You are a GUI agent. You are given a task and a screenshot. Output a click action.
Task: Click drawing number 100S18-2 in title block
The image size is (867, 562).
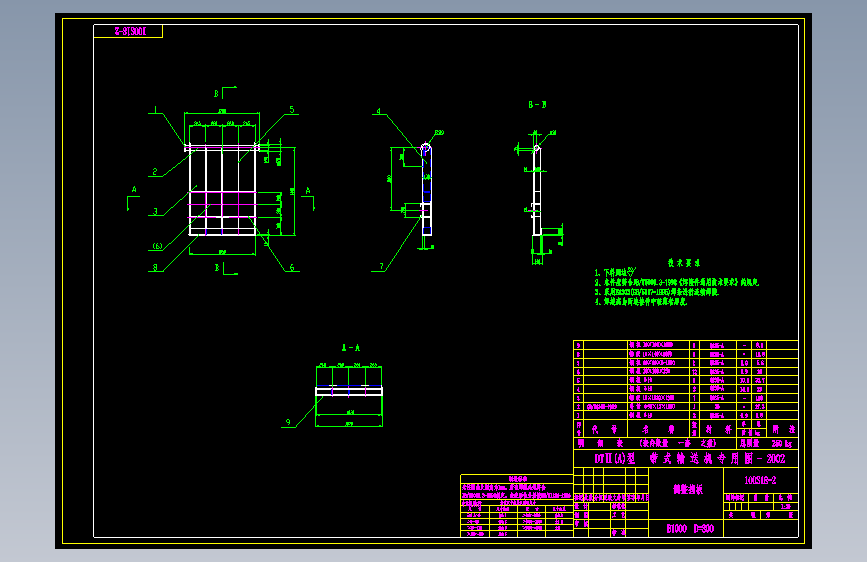click(760, 480)
